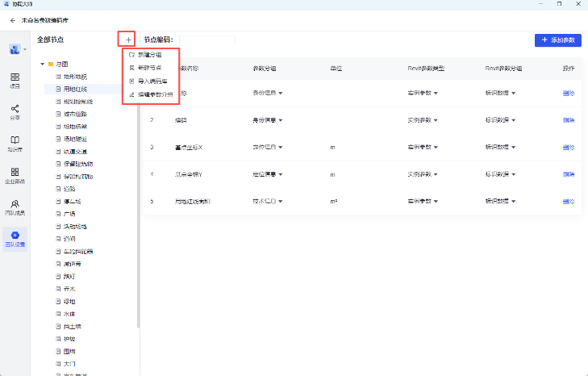Open 知识库 from the sidebar

pos(15,144)
